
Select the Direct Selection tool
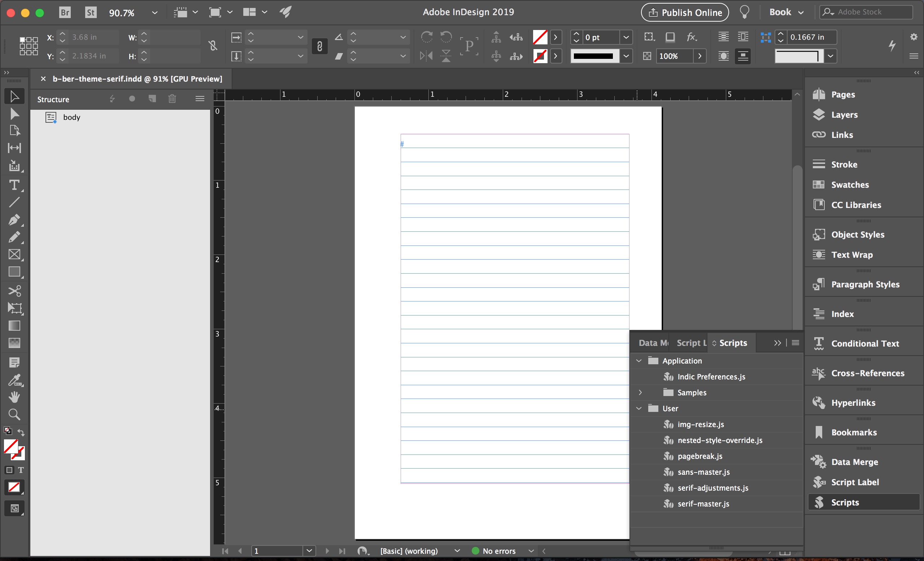(x=14, y=113)
